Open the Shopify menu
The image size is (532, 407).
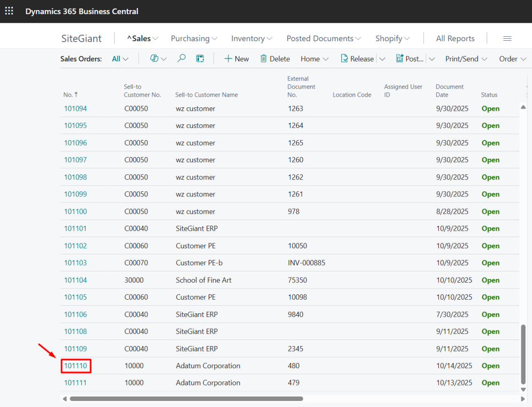[x=392, y=39]
